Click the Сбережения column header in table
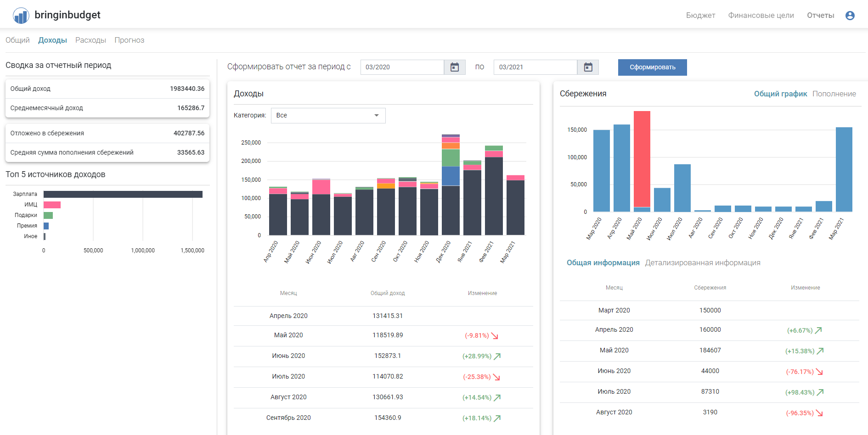The image size is (868, 435). point(710,288)
